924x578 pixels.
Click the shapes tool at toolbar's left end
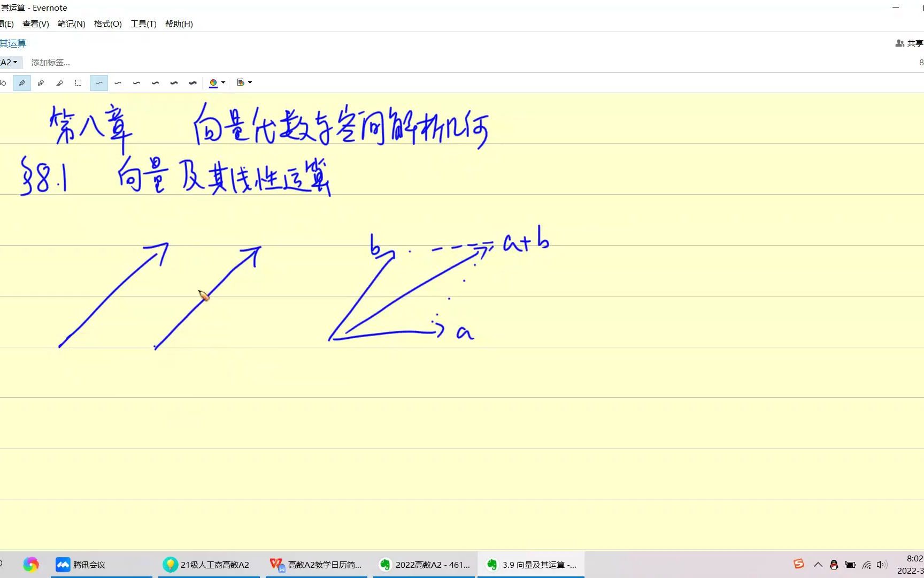(4, 82)
